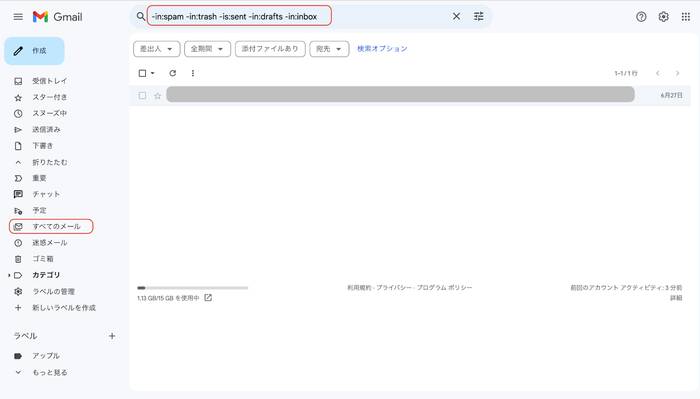Open the help question mark icon

point(641,17)
